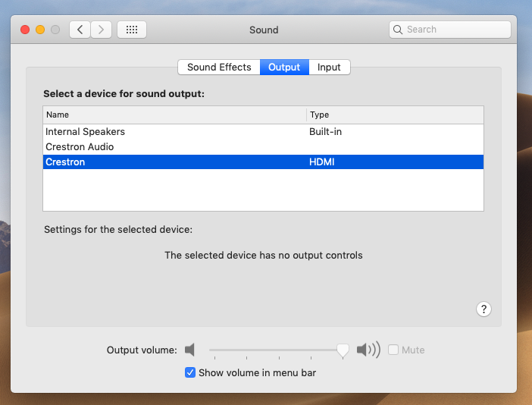
Task: Sort devices by Name column header
Action: [174, 115]
